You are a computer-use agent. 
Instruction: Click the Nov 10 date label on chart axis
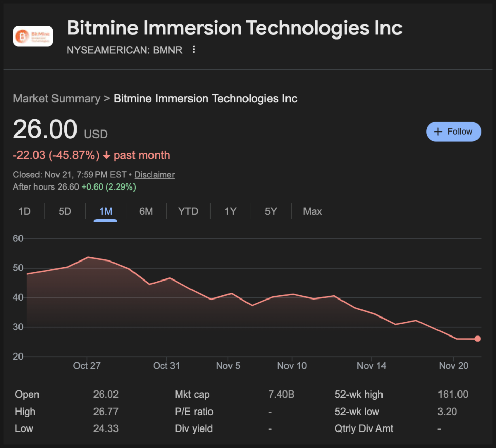tap(292, 366)
